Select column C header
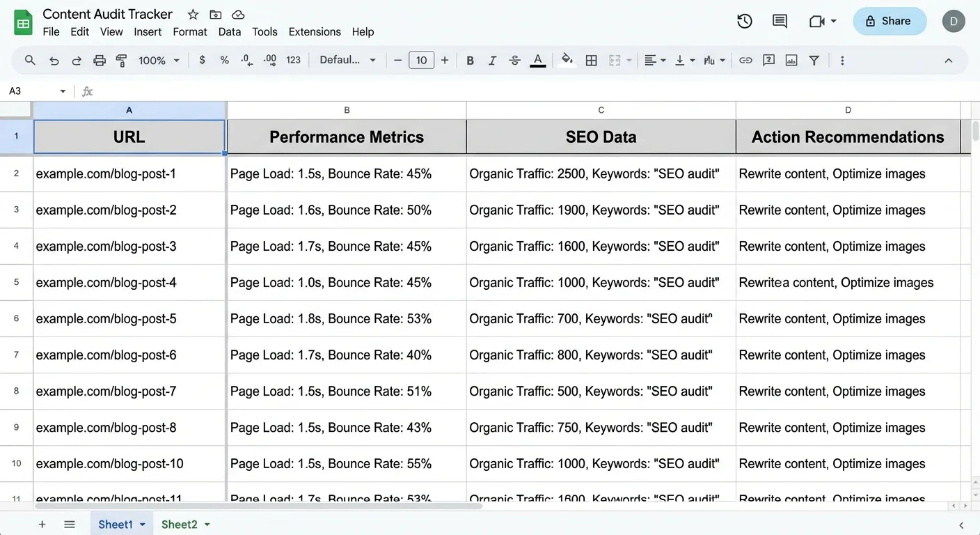 point(601,110)
